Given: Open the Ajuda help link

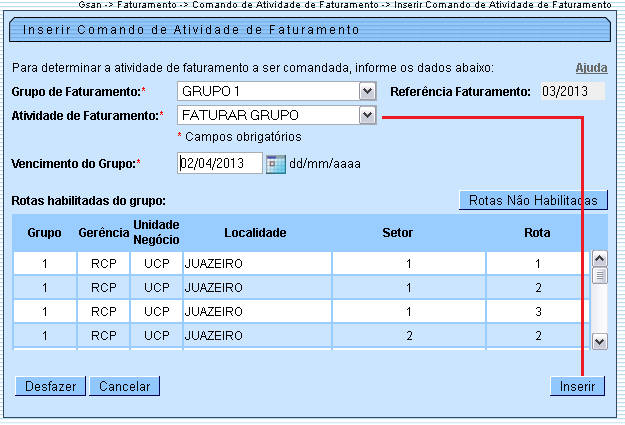Looking at the screenshot, I should (x=592, y=68).
